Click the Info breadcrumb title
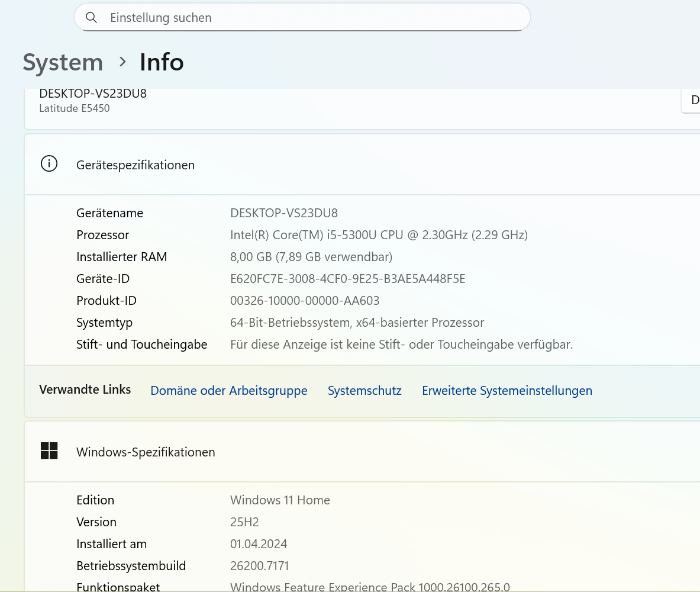This screenshot has width=700, height=592. (x=162, y=62)
